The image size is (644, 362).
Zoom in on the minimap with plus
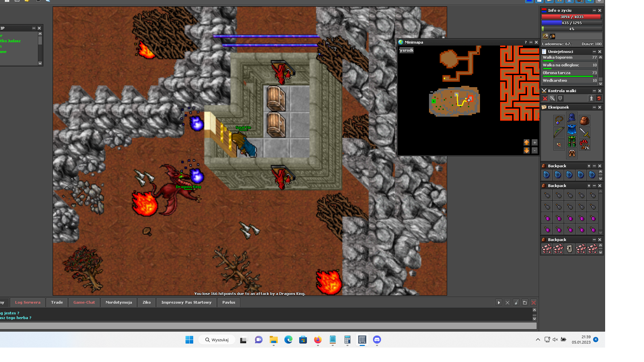[x=535, y=142]
